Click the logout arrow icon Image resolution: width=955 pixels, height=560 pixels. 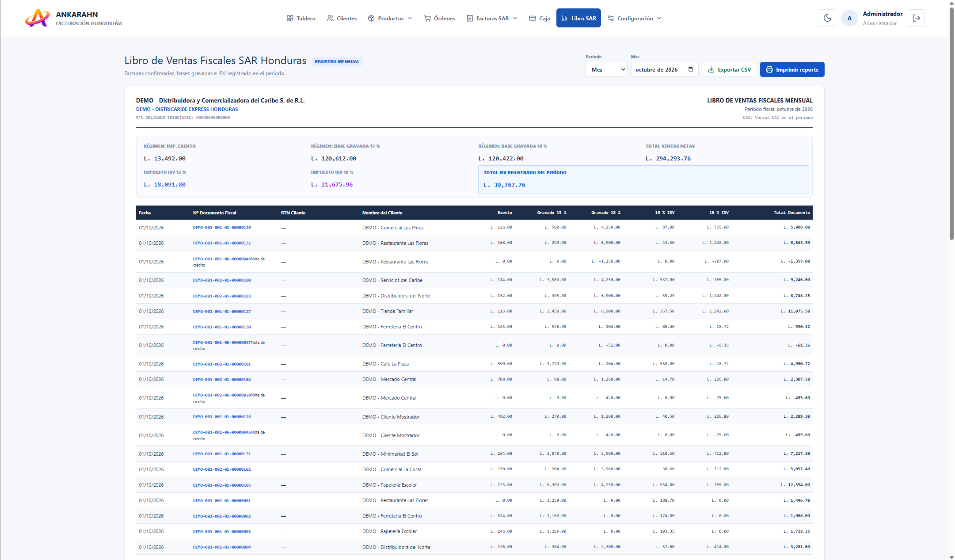pyautogui.click(x=916, y=18)
